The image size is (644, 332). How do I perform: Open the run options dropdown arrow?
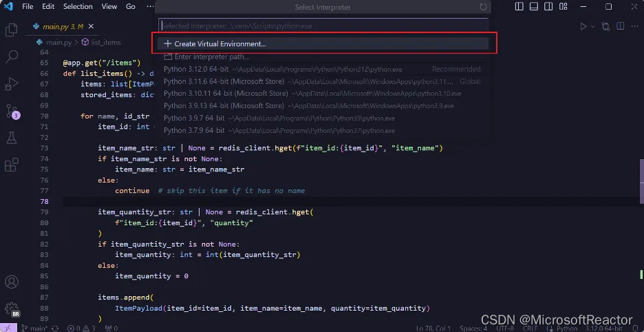click(x=592, y=26)
